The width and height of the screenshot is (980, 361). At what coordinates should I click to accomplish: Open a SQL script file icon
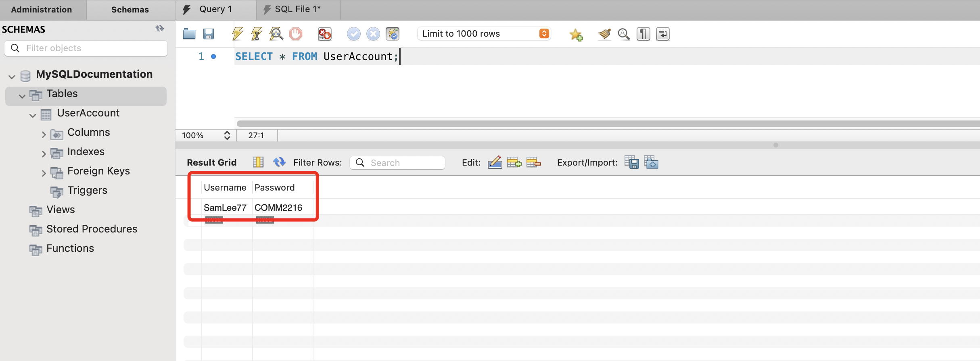(189, 34)
